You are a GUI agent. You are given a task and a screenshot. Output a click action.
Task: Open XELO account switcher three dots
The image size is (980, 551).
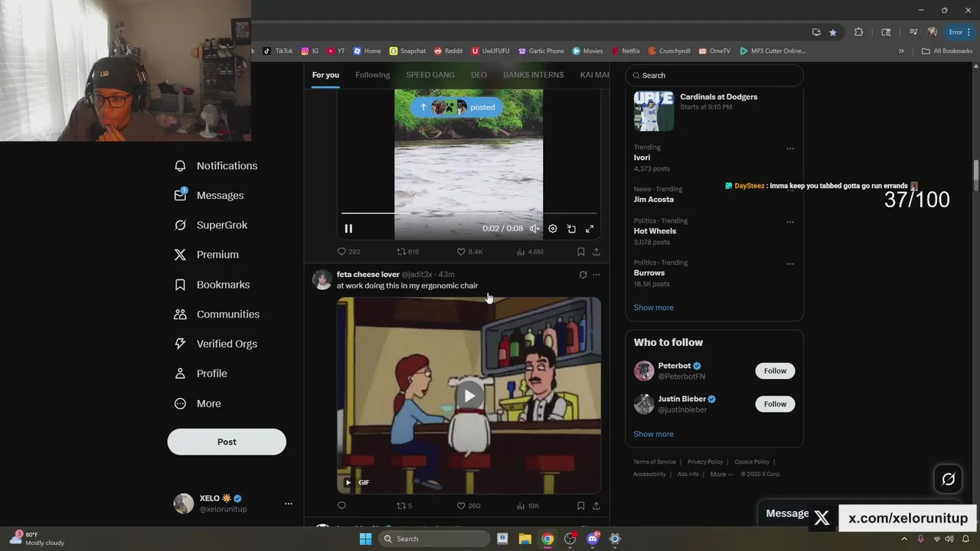(289, 504)
